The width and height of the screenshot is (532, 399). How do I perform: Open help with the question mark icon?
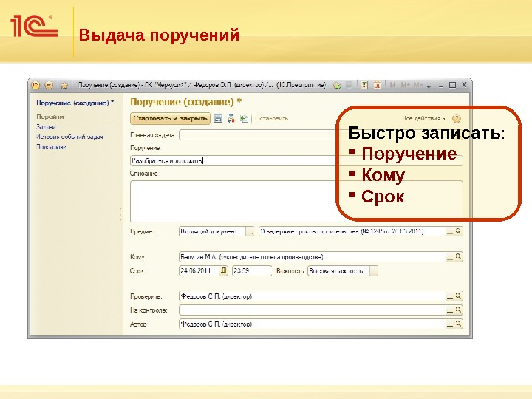tap(457, 118)
